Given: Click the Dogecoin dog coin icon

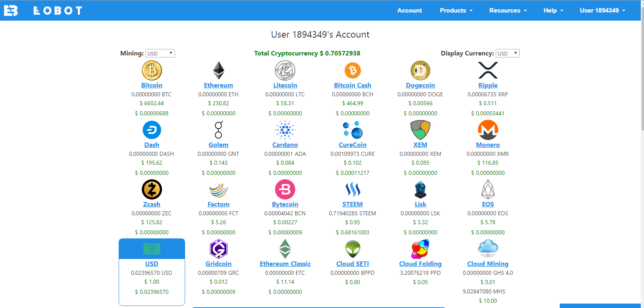Looking at the screenshot, I should pos(420,70).
